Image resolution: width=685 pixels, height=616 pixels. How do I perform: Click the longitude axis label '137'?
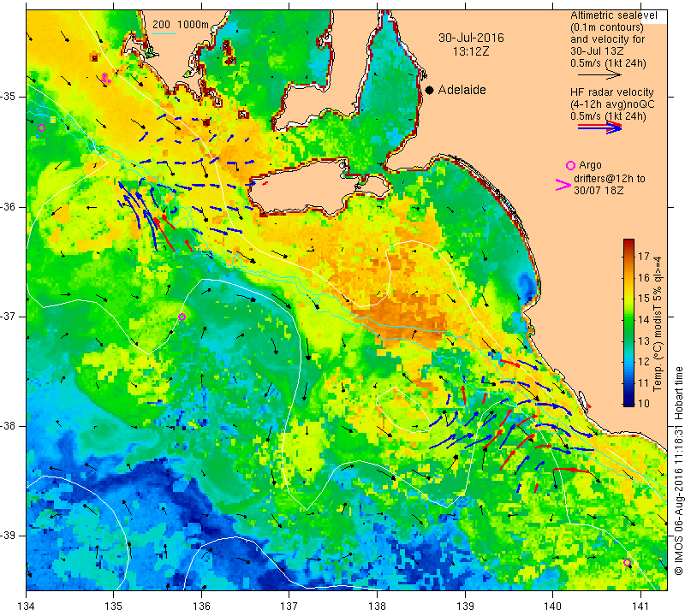[289, 606]
